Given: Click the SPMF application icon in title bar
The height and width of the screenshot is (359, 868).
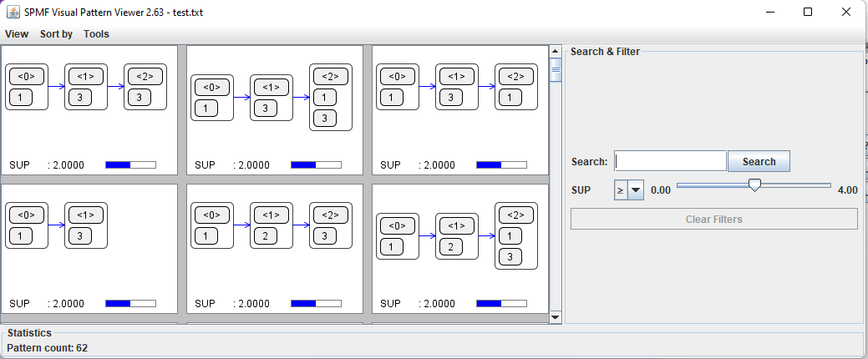Looking at the screenshot, I should pyautogui.click(x=13, y=12).
